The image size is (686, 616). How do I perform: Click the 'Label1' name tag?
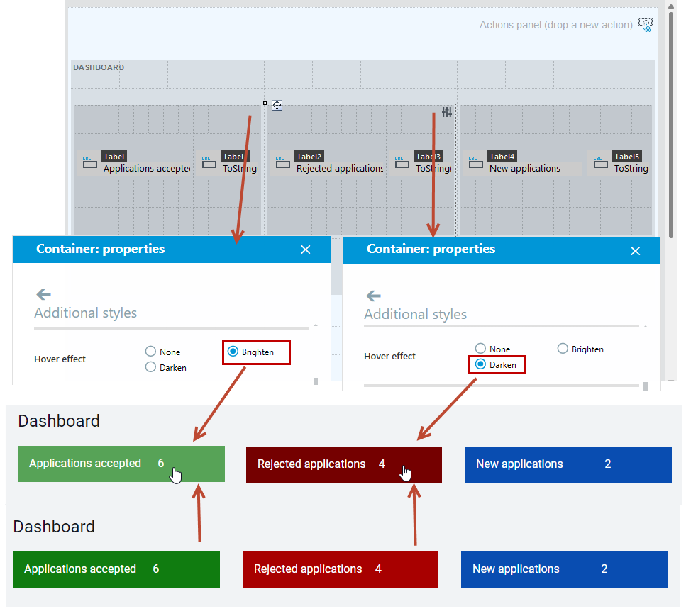click(x=236, y=157)
